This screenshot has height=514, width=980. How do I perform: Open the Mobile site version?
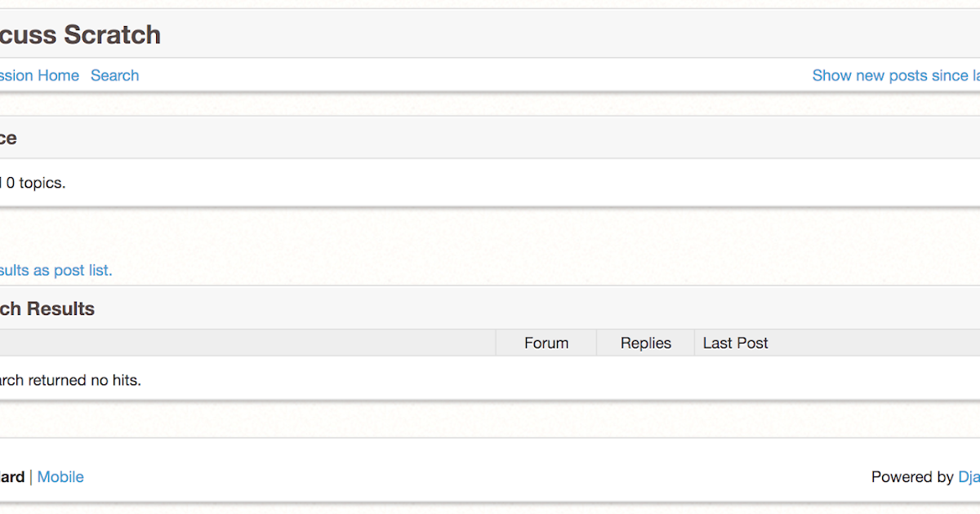coord(60,476)
